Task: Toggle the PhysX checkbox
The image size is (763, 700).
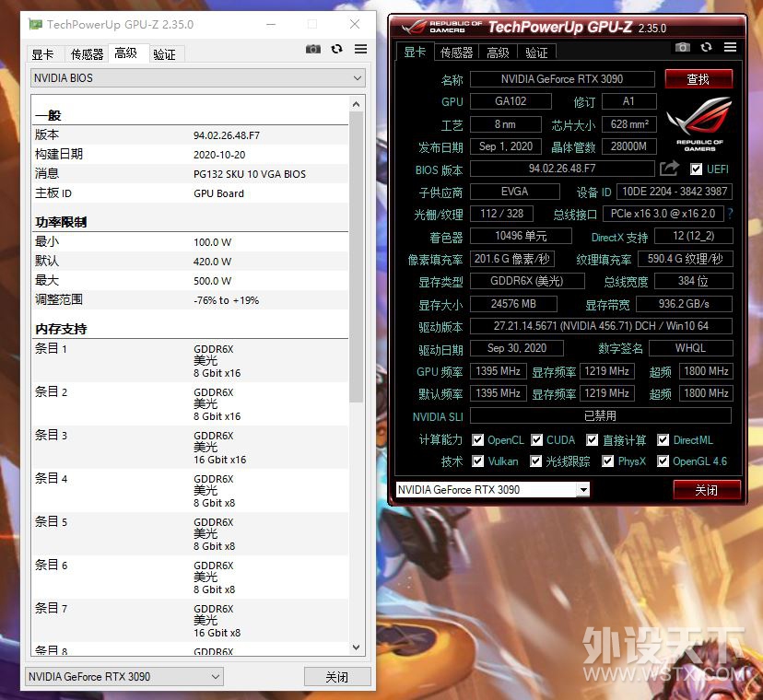Action: (x=608, y=461)
